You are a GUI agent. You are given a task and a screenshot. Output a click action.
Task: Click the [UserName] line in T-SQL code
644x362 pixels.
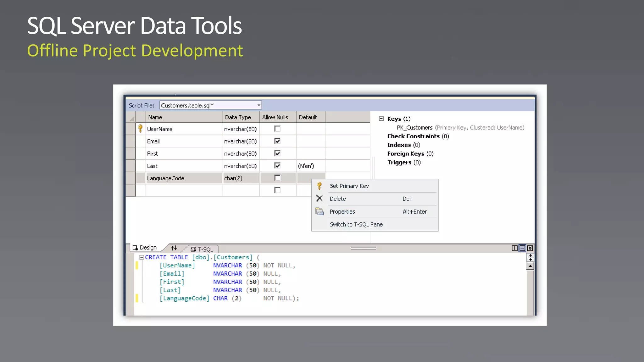click(227, 266)
